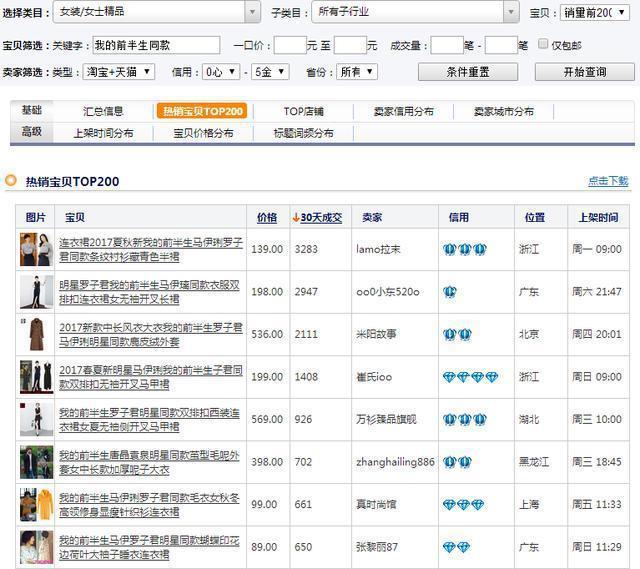Open the item link 2017春夏新明星马伊琍
Image resolution: width=640 pixels, height=569 pixels.
[x=151, y=377]
